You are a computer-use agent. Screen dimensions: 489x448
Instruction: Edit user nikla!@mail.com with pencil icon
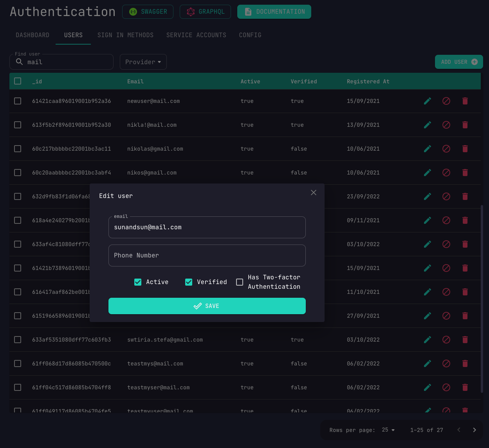[x=428, y=125]
